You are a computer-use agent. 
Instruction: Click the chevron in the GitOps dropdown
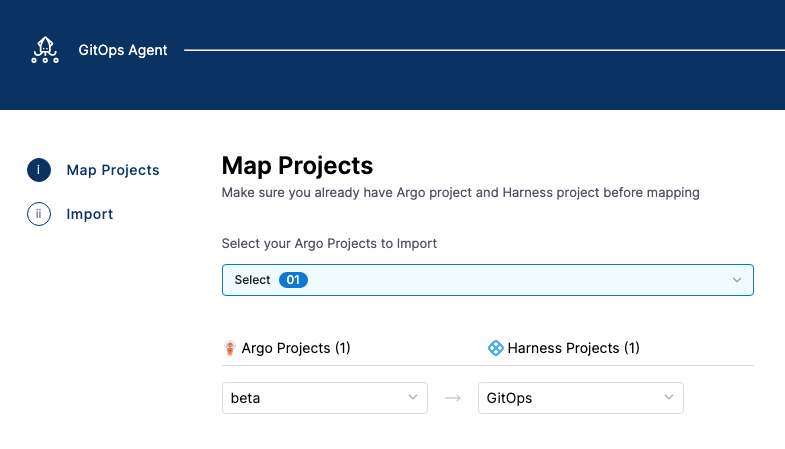669,398
